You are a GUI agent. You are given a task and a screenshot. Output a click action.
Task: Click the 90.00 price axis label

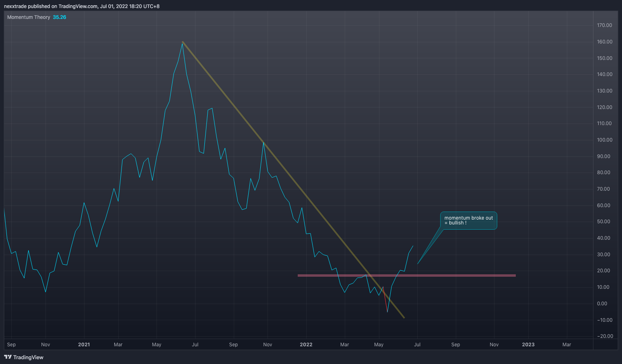[x=603, y=156]
